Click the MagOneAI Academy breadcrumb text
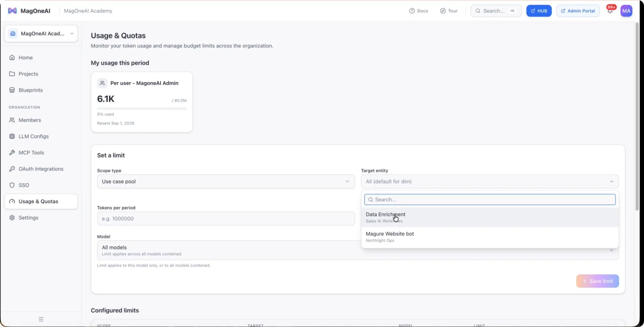 coord(88,11)
